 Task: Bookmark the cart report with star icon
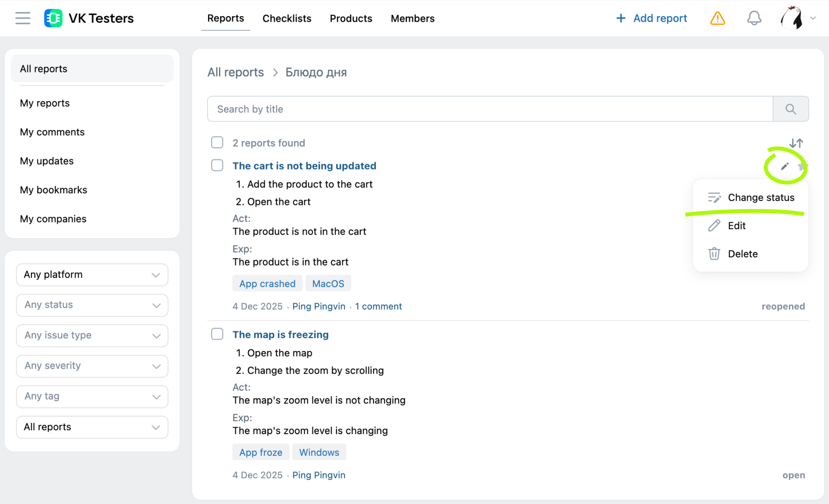(x=802, y=166)
